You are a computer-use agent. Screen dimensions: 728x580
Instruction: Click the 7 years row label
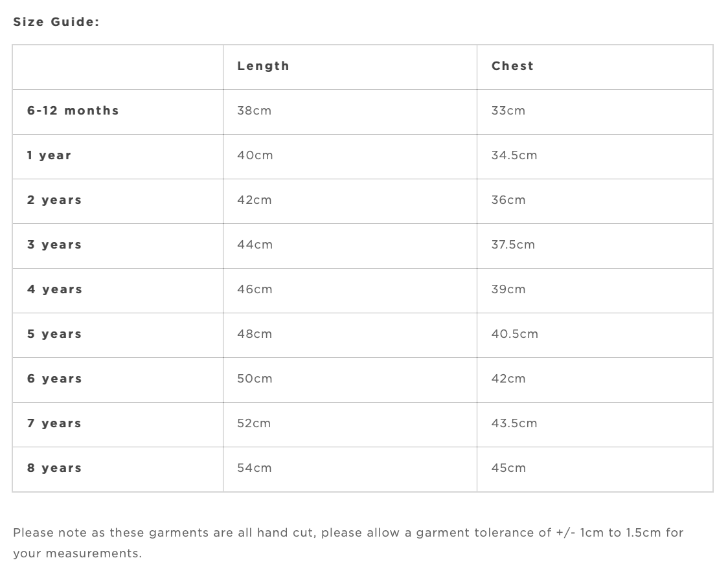coord(54,423)
